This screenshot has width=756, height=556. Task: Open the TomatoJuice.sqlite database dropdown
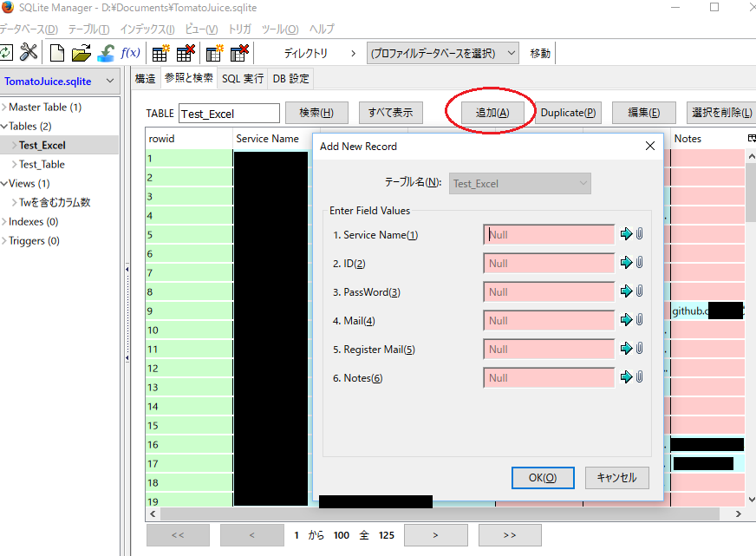pos(60,82)
